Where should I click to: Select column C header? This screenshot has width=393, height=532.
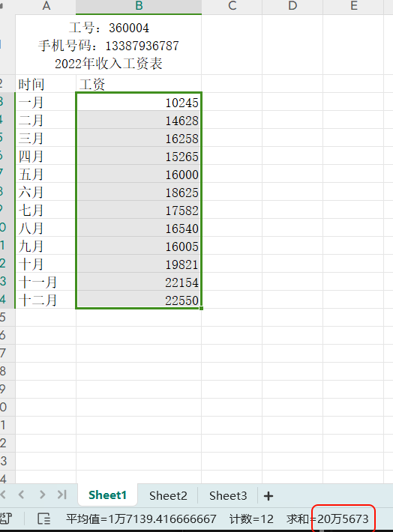(232, 6)
